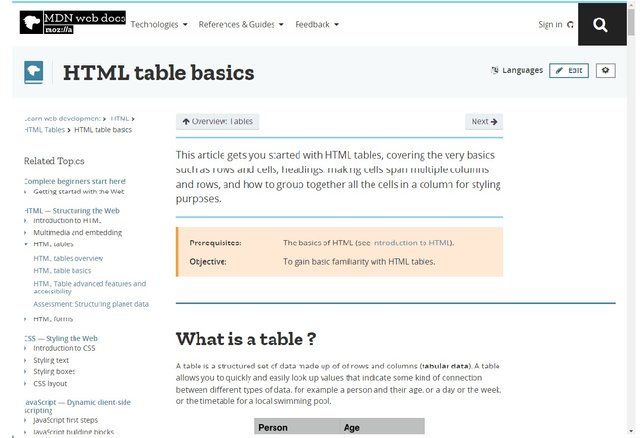
Task: Click Sign in link
Action: point(550,25)
